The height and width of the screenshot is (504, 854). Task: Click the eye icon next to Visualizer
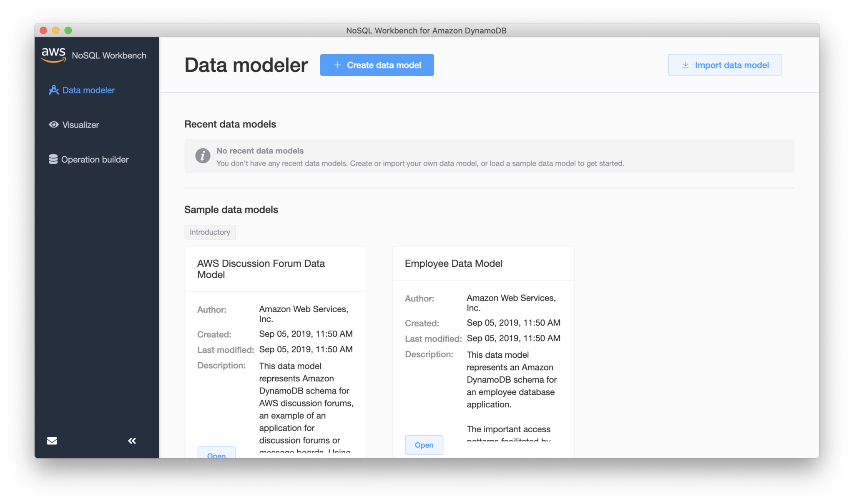(x=53, y=125)
